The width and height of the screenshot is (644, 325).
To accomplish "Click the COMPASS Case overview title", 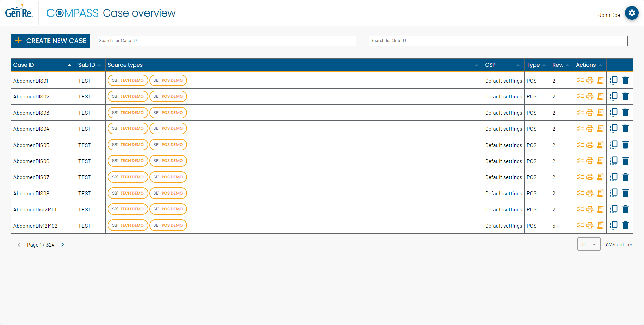I will coord(111,13).
